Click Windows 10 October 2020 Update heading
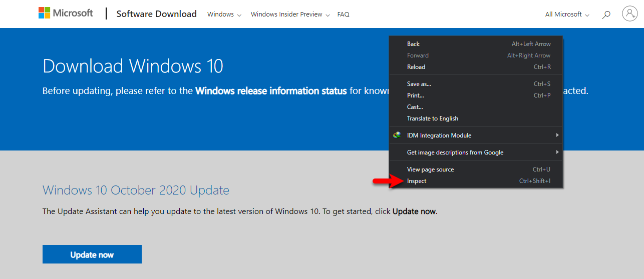644x279 pixels. click(x=136, y=190)
